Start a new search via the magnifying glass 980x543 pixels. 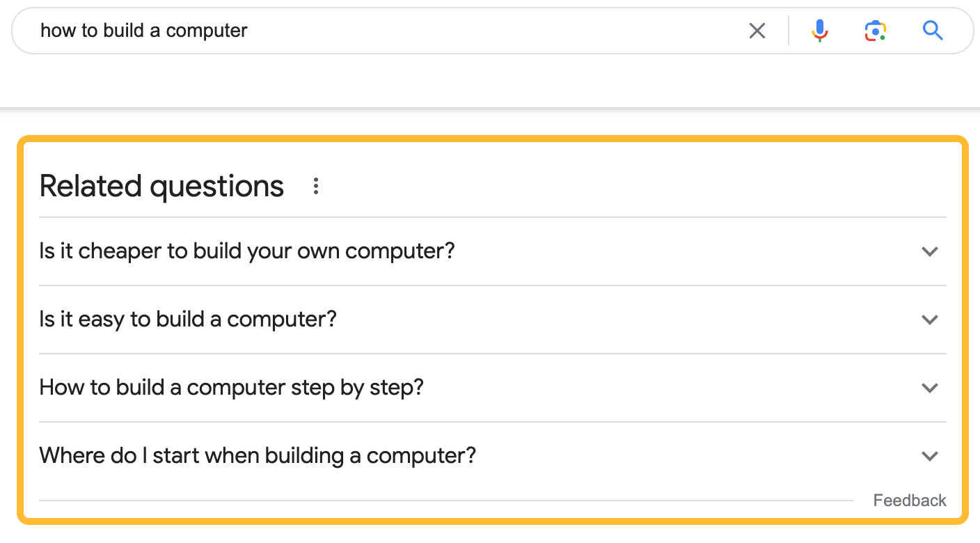coord(933,31)
